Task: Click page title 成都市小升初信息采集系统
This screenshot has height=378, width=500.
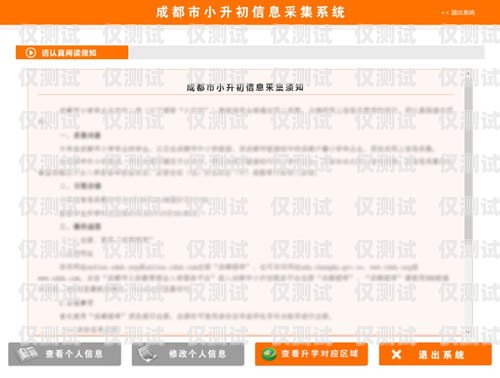Action: (250, 12)
